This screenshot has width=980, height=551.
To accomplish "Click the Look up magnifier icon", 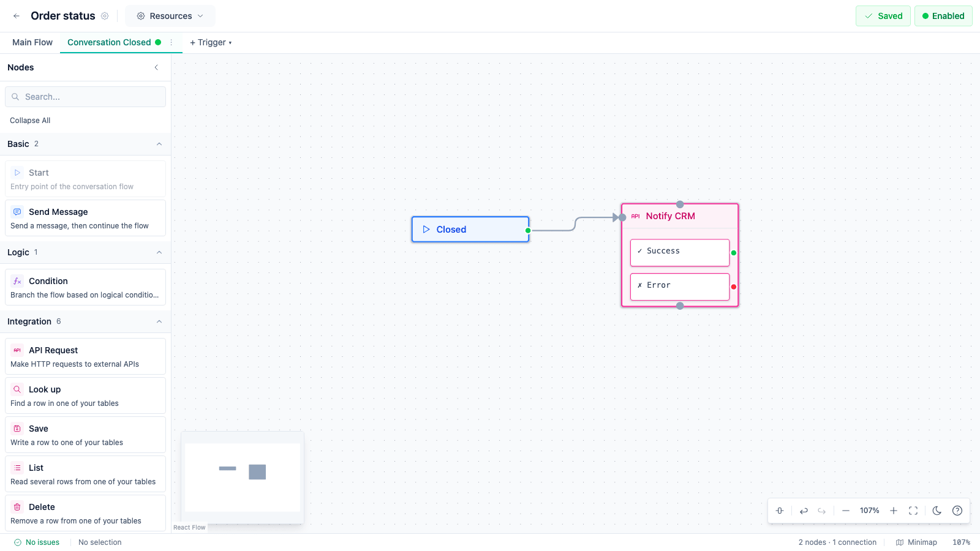I will tap(17, 389).
